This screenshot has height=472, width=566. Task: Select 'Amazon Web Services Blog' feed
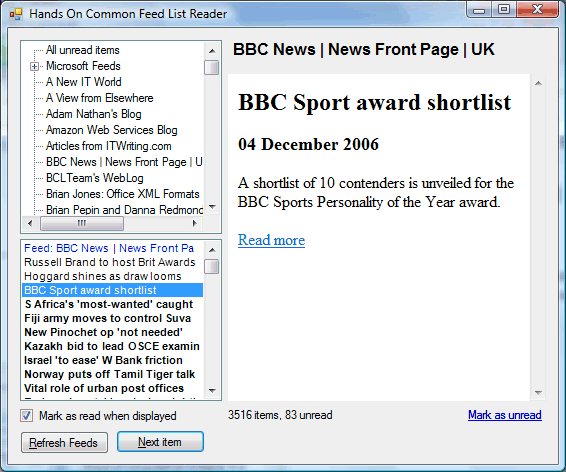tap(112, 130)
